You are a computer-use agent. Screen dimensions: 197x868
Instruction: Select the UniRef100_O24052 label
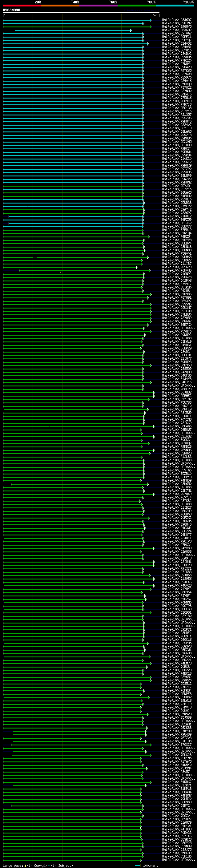point(177,43)
